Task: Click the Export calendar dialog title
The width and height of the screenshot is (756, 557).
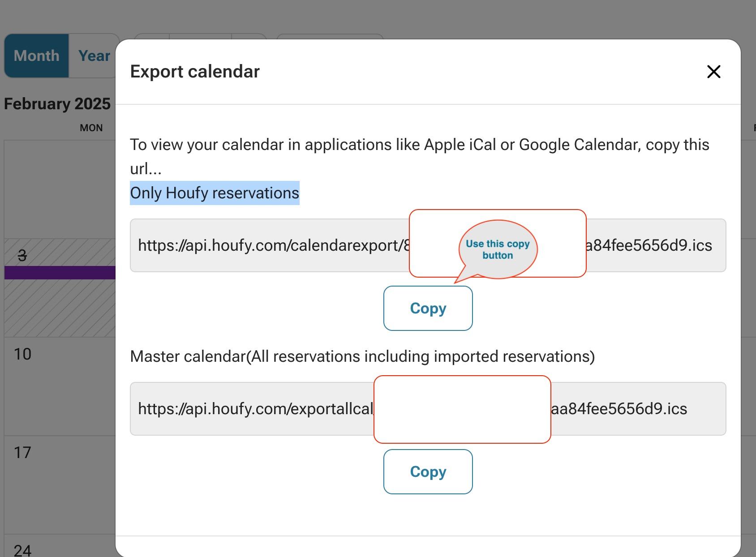Action: click(x=195, y=72)
